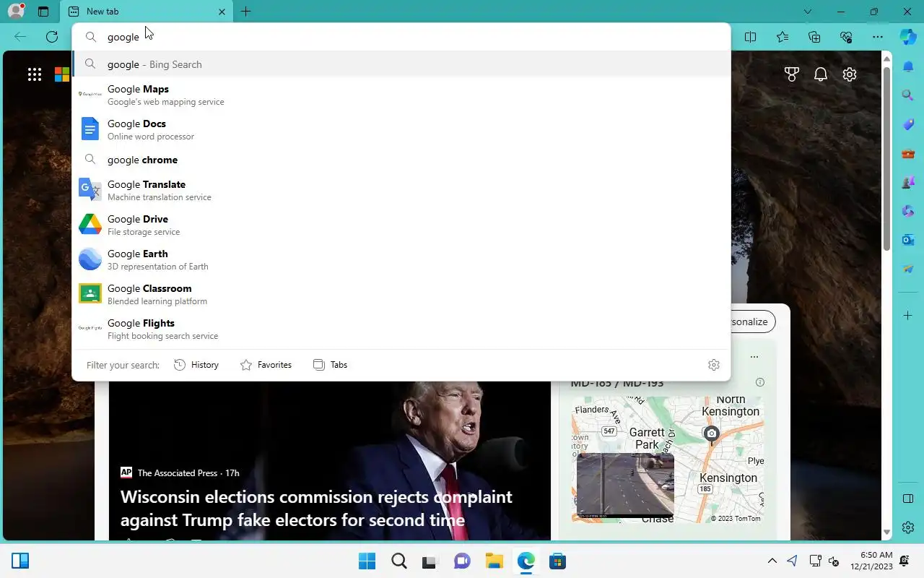
Task: Open the sidebar Games icon
Action: click(908, 182)
